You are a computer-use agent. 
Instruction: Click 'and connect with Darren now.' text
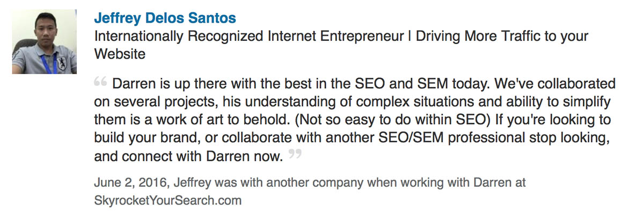(188, 157)
